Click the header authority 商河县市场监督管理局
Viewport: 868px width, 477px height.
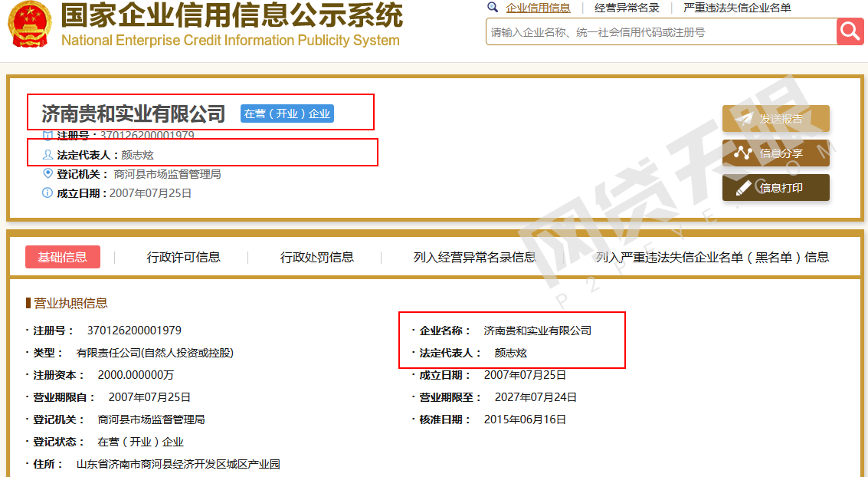tap(167, 174)
